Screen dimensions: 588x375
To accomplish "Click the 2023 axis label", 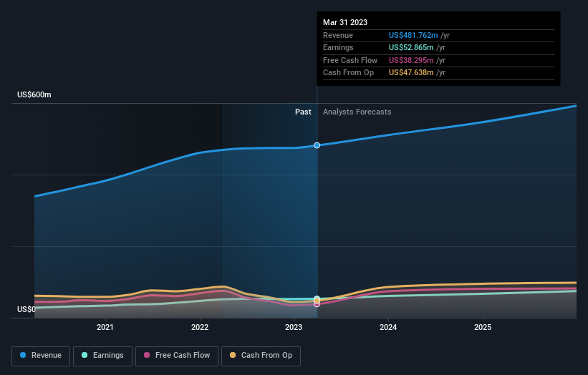I will (x=294, y=327).
